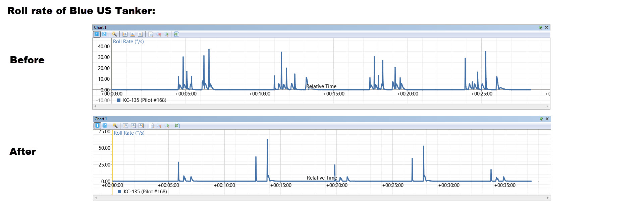The width and height of the screenshot is (644, 201).
Task: Click zoom-to-fit page icon in the After chart
Action: pos(151,126)
